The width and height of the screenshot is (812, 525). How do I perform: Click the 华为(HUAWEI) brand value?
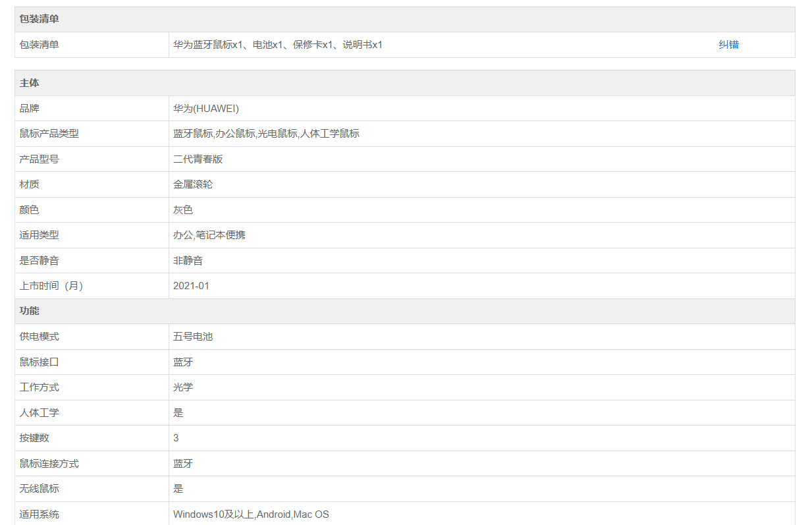pyautogui.click(x=206, y=108)
